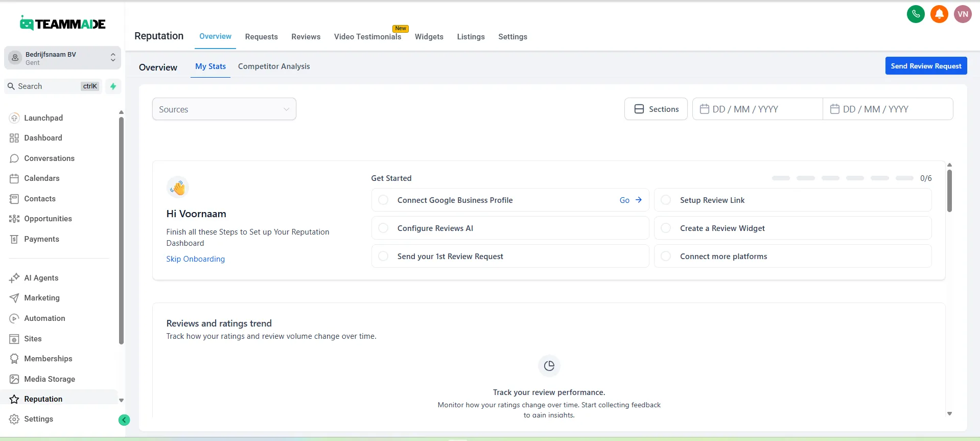Click the Media Storage image icon
The width and height of the screenshot is (980, 441).
point(14,379)
